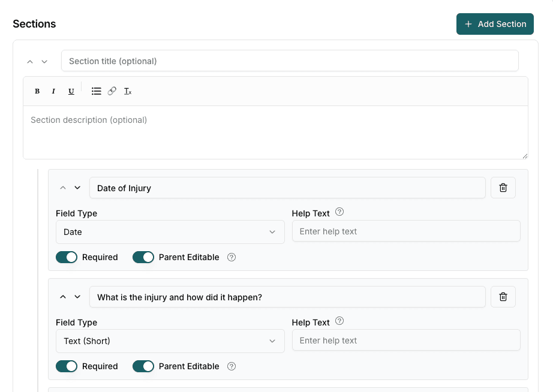
Task: Move the Date of Injury field up
Action: (62, 187)
